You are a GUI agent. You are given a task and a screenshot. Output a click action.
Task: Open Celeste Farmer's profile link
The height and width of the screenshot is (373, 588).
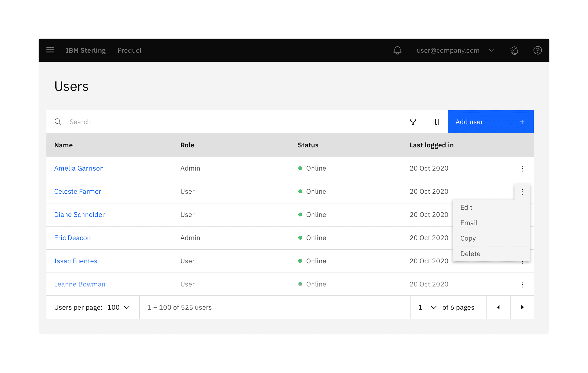tap(78, 191)
